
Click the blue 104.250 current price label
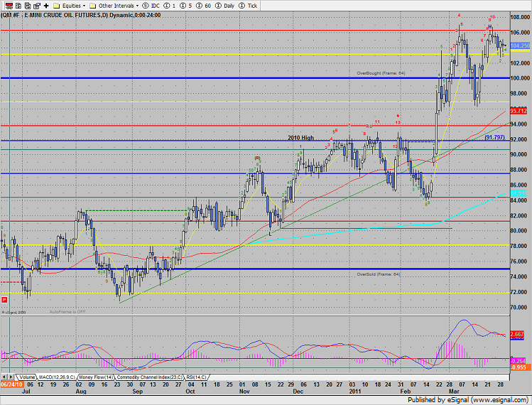pyautogui.click(x=520, y=45)
